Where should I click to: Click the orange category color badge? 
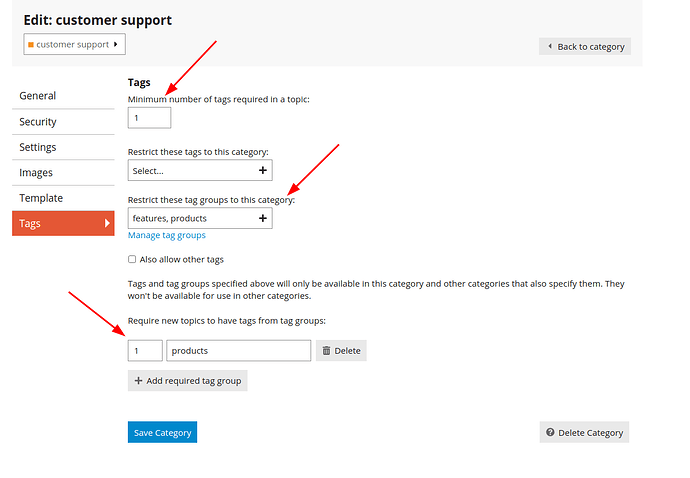click(31, 45)
